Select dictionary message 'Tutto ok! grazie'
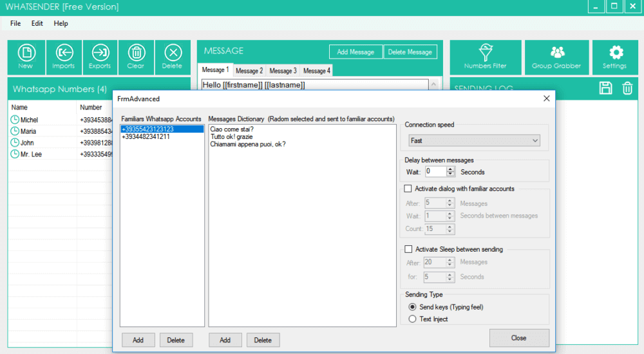644x354 pixels. click(x=232, y=136)
